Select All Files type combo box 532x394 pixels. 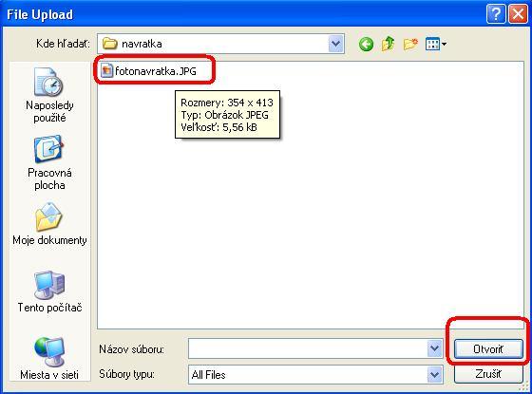click(x=315, y=375)
